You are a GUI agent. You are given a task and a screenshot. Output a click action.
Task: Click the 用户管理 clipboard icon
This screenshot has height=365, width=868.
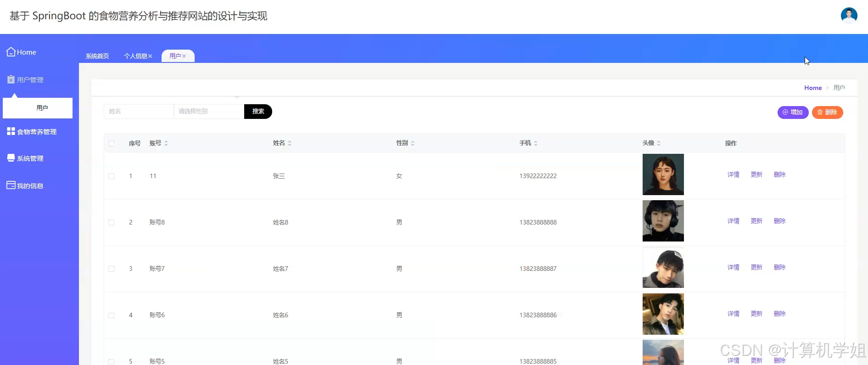[11, 79]
